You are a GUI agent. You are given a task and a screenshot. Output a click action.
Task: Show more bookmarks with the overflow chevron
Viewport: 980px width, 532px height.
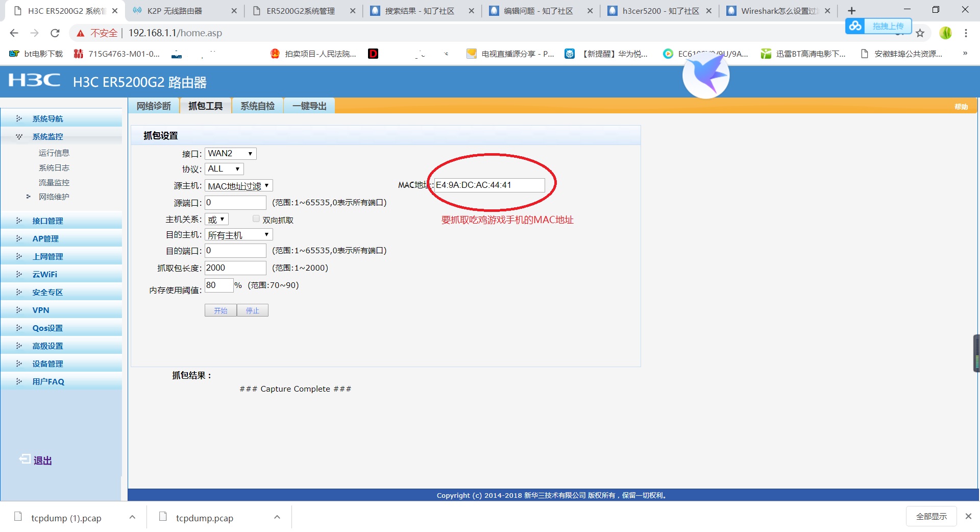point(965,54)
